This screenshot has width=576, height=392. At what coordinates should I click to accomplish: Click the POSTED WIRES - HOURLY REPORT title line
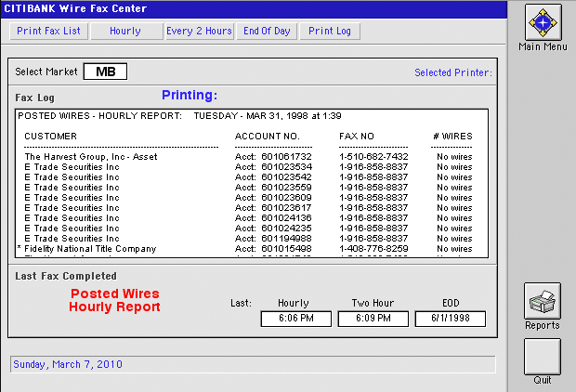click(179, 116)
